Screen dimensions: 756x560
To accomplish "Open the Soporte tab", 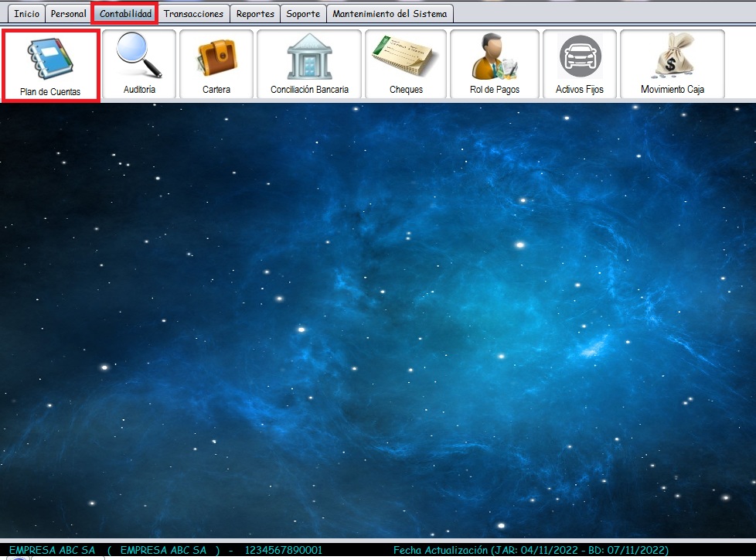I will (303, 14).
